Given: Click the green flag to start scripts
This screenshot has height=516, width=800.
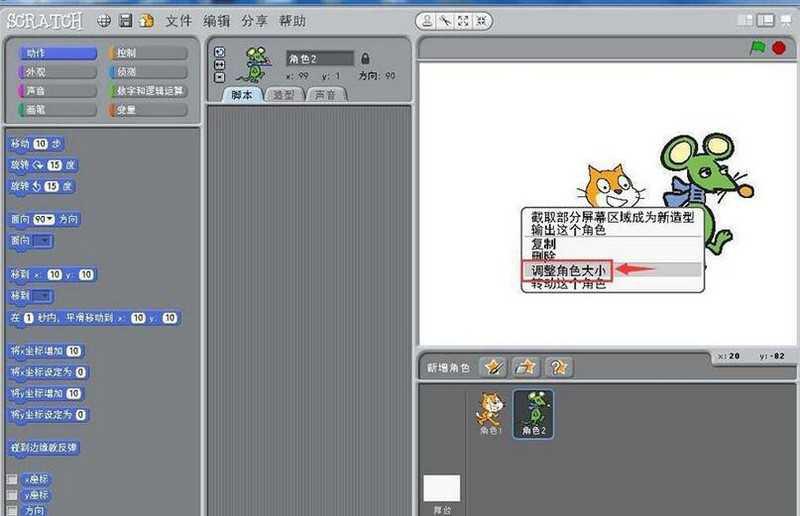Looking at the screenshot, I should pos(757,47).
